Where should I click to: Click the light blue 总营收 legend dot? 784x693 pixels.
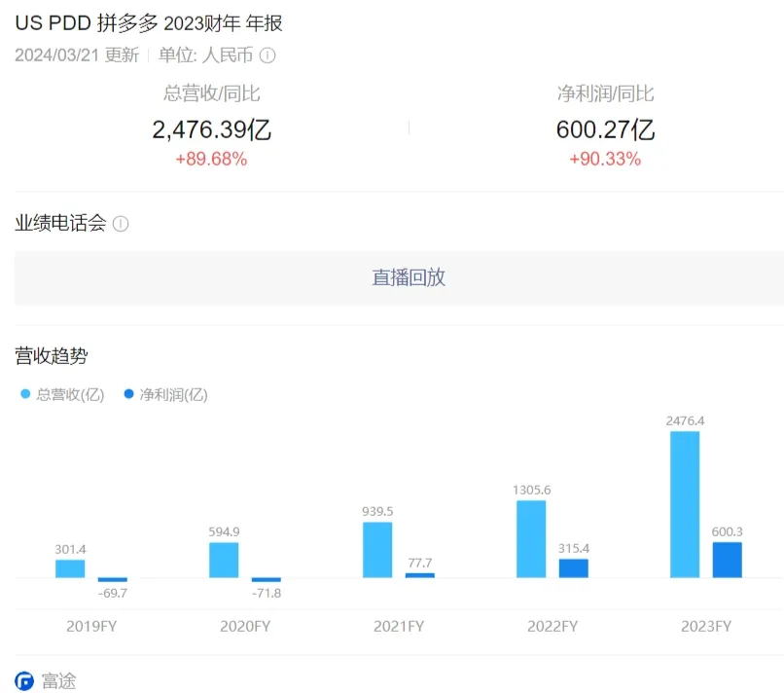coord(25,394)
